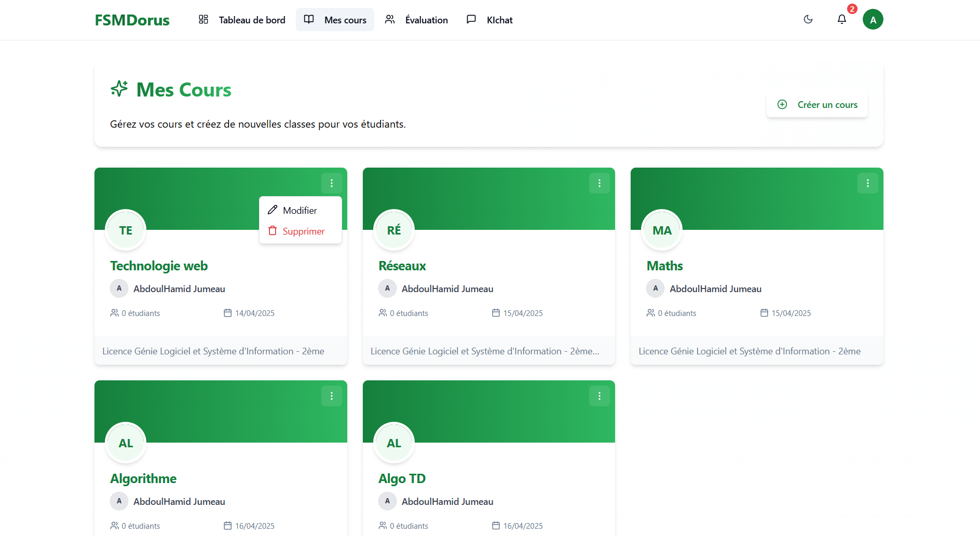The height and width of the screenshot is (536, 980).
Task: Open KIchat page
Action: tap(489, 20)
